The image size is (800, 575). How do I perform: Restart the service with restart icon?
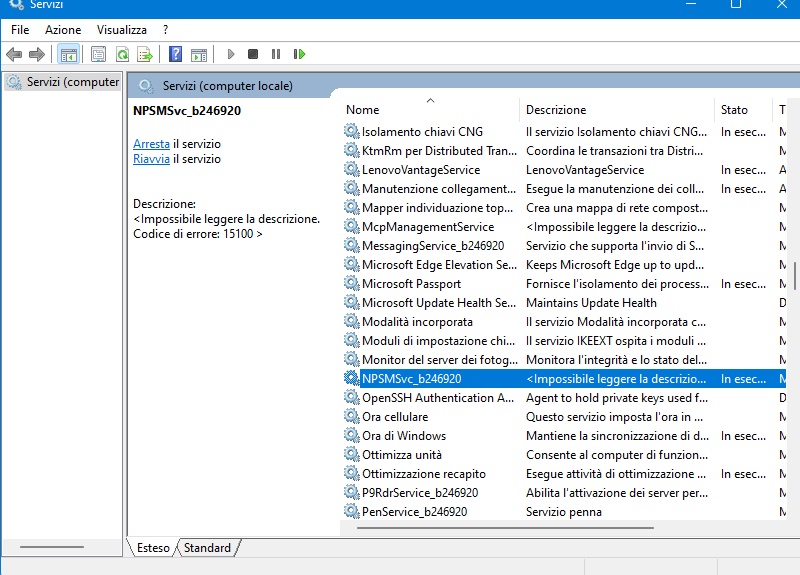299,54
